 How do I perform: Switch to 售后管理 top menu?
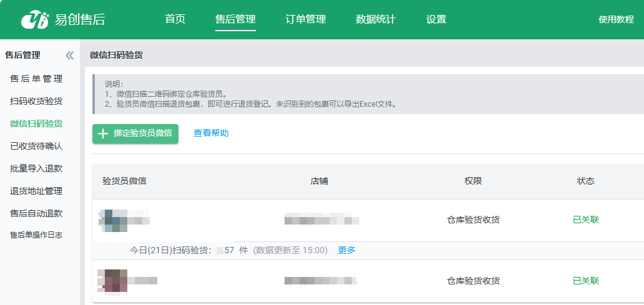(x=235, y=19)
